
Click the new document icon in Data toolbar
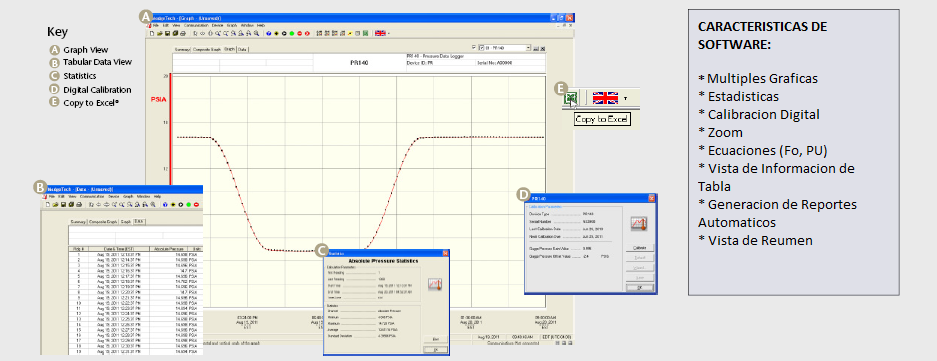pos(48,204)
